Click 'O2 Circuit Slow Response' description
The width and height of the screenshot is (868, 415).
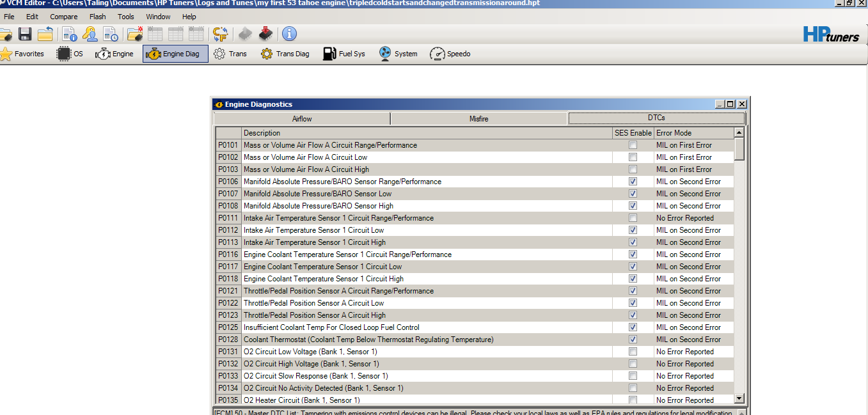(x=316, y=376)
